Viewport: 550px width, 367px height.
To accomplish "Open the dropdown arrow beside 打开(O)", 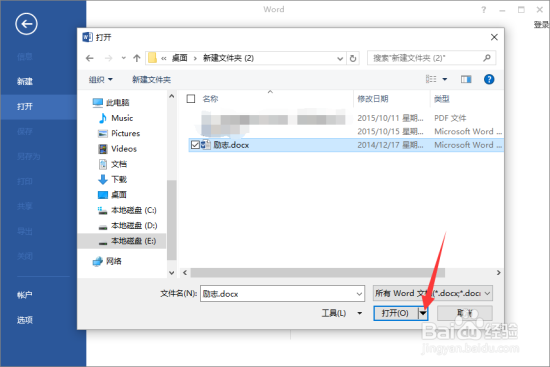I will [423, 313].
